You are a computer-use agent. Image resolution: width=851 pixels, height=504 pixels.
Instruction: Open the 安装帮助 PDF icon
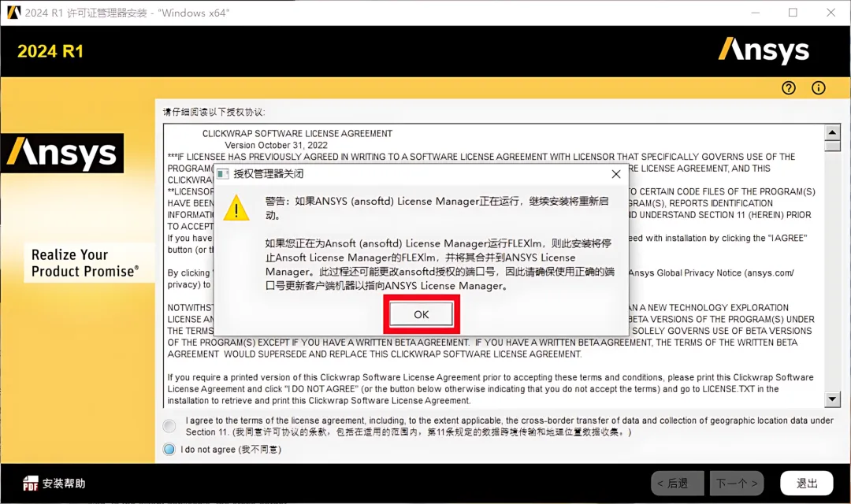coord(31,484)
